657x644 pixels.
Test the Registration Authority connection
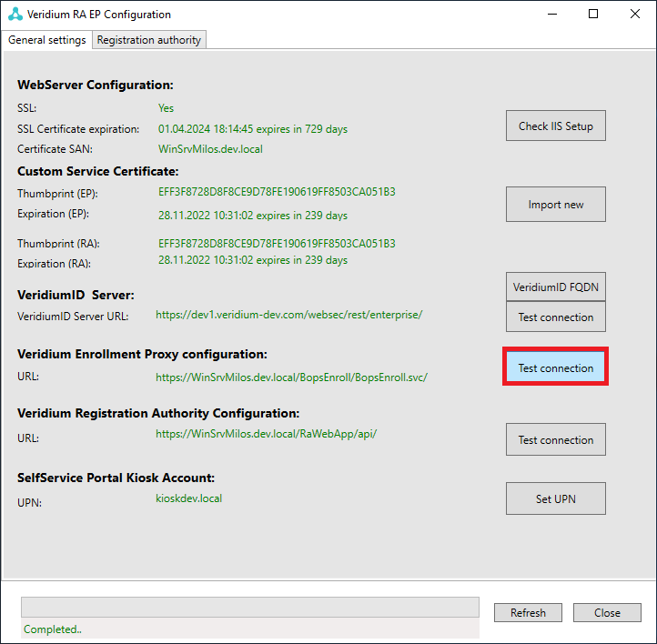click(555, 440)
